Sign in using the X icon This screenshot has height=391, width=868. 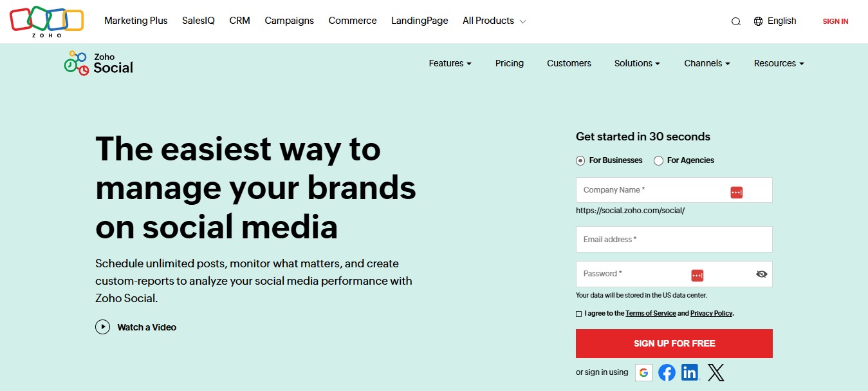point(716,372)
